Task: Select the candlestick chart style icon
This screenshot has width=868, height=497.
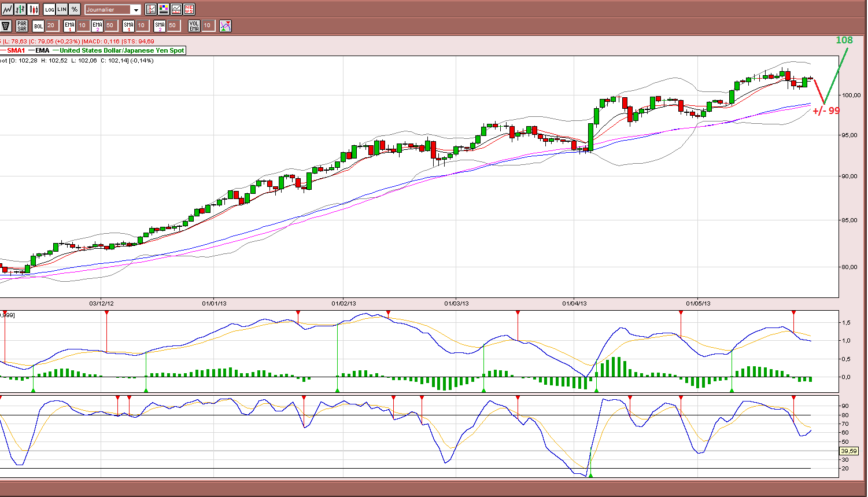Action: coord(33,9)
